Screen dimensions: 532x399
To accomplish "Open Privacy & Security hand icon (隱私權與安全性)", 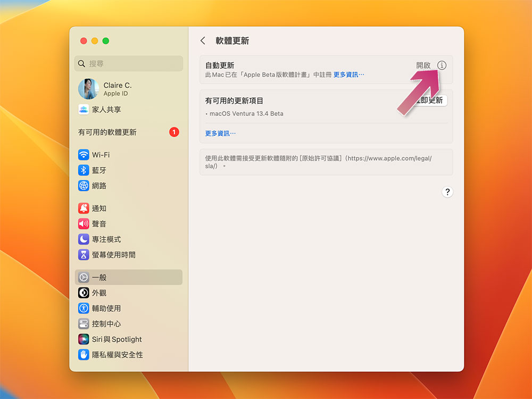I will pyautogui.click(x=84, y=354).
